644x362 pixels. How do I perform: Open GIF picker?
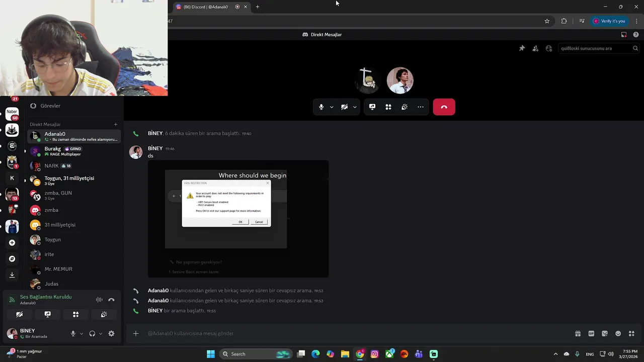click(x=591, y=333)
